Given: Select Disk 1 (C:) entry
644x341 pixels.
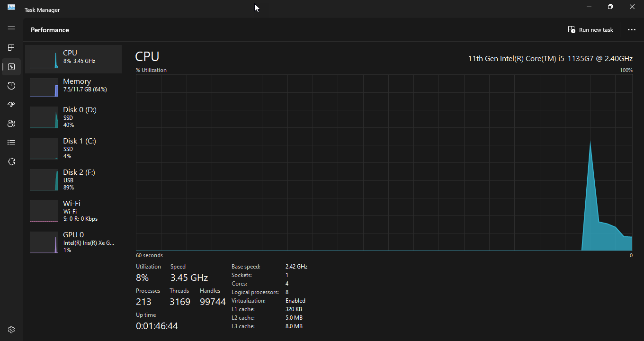Looking at the screenshot, I should pyautogui.click(x=73, y=148).
